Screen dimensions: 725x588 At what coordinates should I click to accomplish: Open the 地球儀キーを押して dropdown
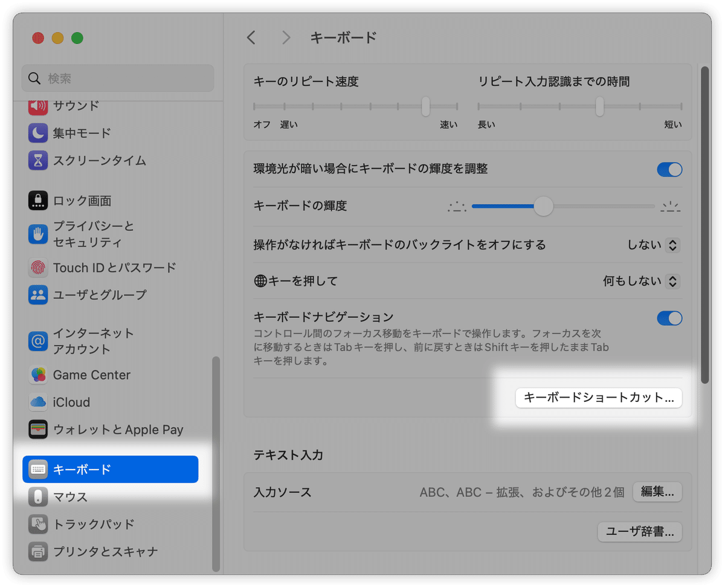click(x=672, y=281)
